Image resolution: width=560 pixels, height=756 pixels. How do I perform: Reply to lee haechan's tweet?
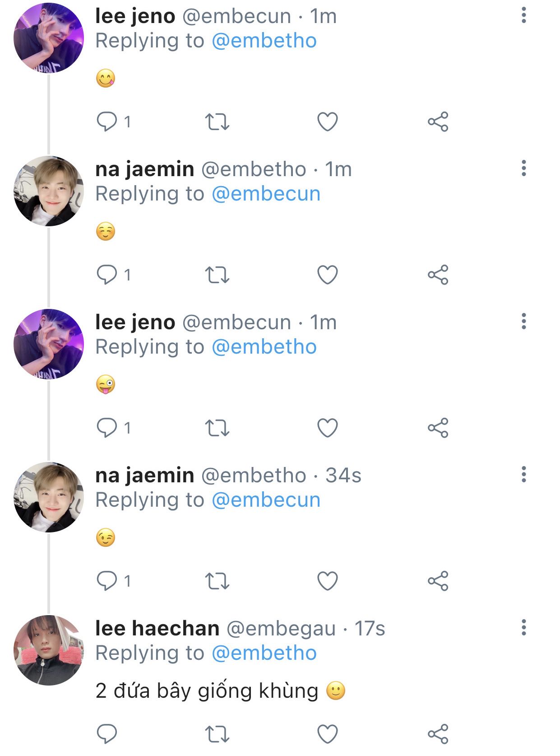pos(107,734)
